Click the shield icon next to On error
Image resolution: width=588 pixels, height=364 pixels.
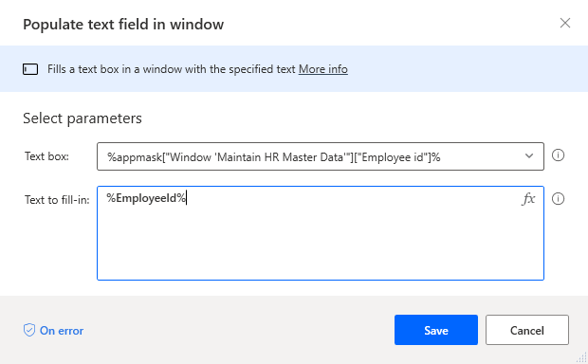pyautogui.click(x=29, y=330)
